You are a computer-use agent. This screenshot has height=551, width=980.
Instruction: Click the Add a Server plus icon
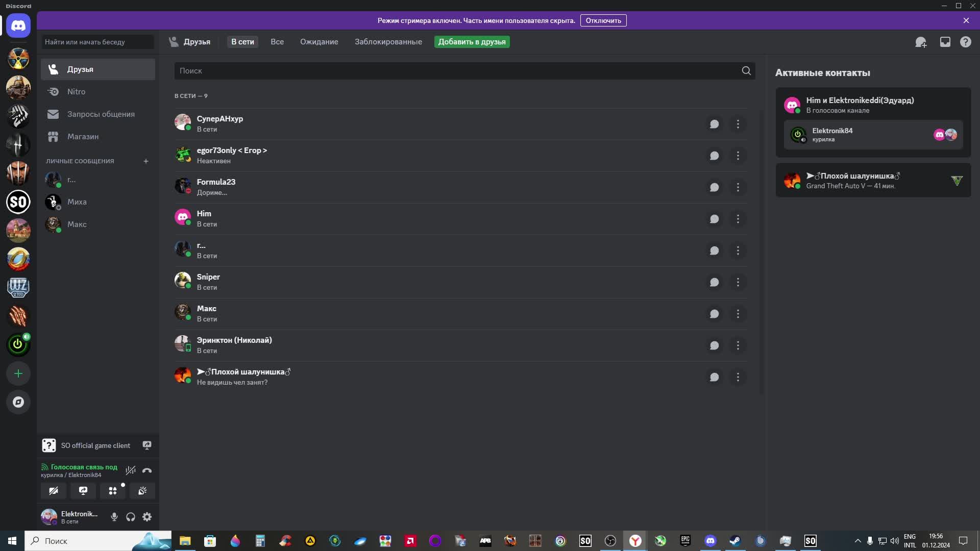[18, 373]
